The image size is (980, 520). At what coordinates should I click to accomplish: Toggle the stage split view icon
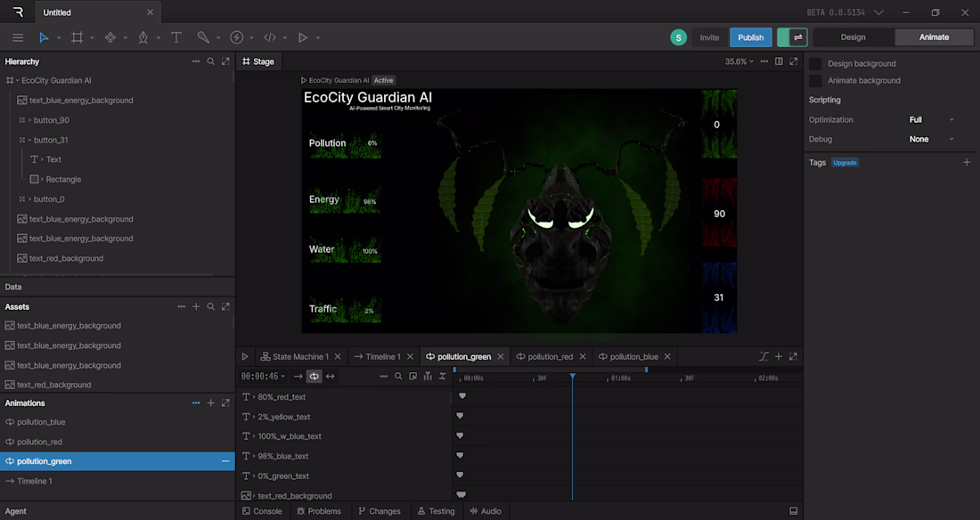[x=779, y=61]
